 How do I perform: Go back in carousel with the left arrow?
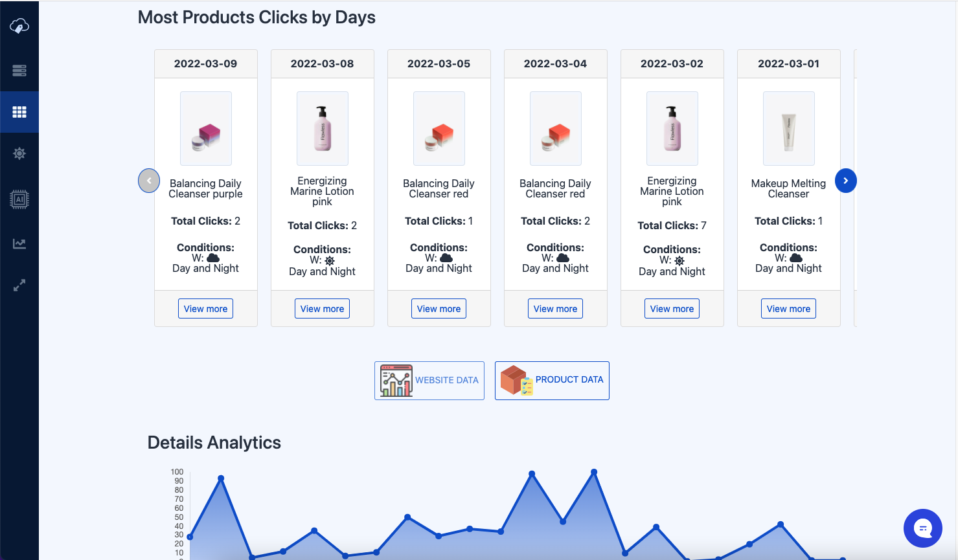148,181
